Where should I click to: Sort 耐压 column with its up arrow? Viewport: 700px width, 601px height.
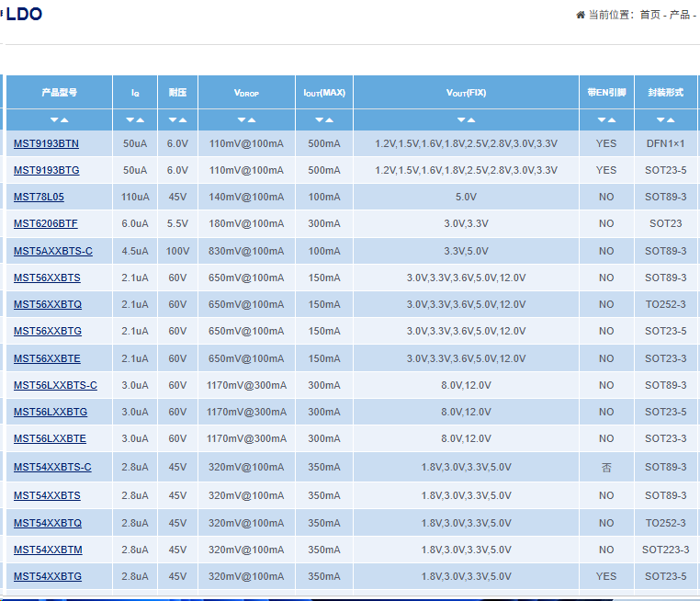pos(183,119)
